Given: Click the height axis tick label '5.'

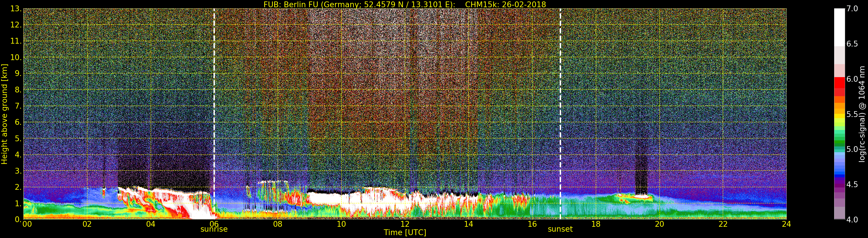Looking at the screenshot, I should click(x=18, y=138).
